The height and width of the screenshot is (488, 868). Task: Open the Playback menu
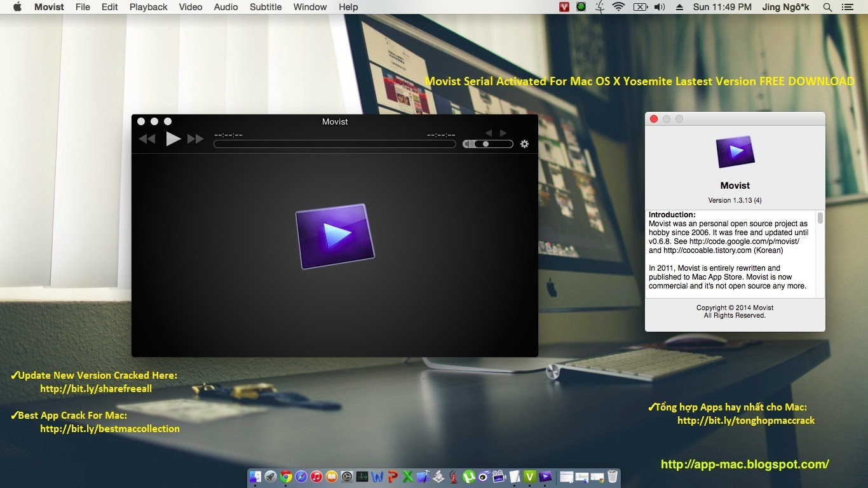tap(149, 7)
